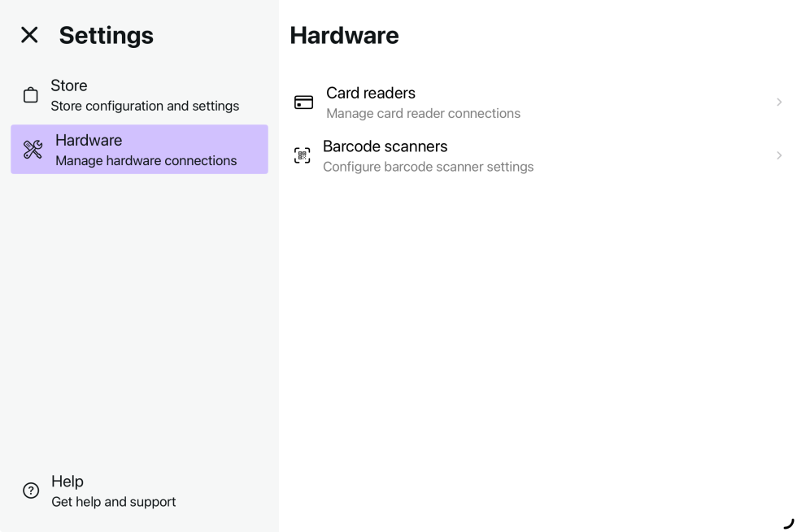Click the Barcode scanners QR icon
This screenshot has width=797, height=532.
pos(302,155)
